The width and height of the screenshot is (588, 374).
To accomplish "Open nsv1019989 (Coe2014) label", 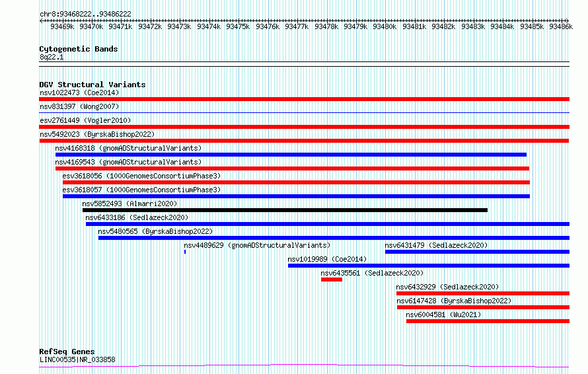I will pos(327,259).
